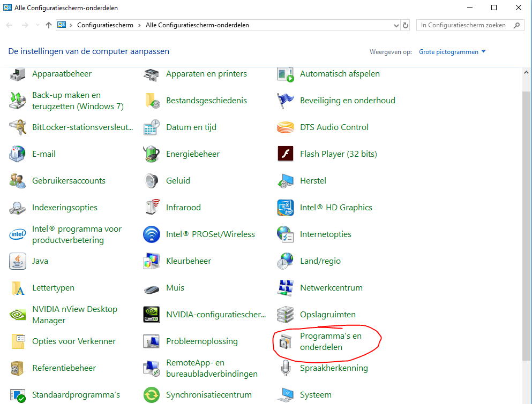Screen dimensions: 532x404
Task: Open the Java icon
Action: 17,261
